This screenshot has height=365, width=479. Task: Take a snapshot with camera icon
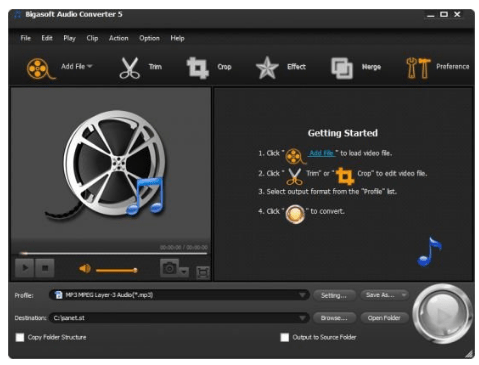(169, 268)
